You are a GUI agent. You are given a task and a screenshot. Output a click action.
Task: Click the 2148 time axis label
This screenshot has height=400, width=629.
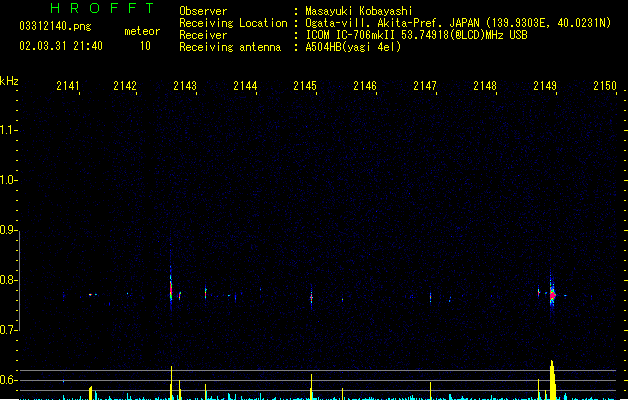coord(485,86)
